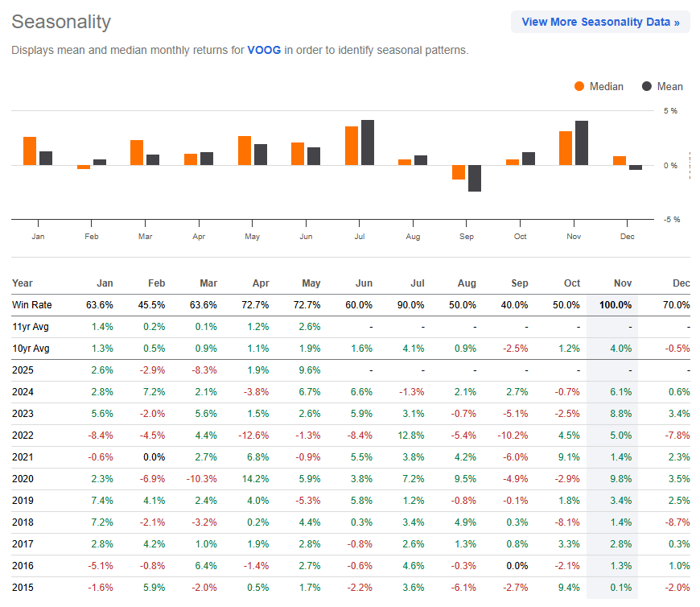Click the orange Median legend dot
The width and height of the screenshot is (700, 607).
coord(579,86)
